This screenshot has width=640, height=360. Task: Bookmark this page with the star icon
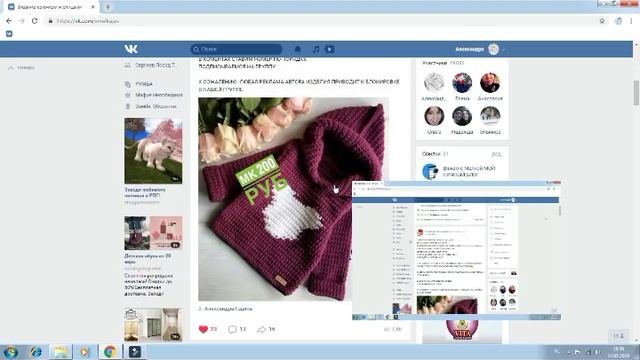coord(602,21)
